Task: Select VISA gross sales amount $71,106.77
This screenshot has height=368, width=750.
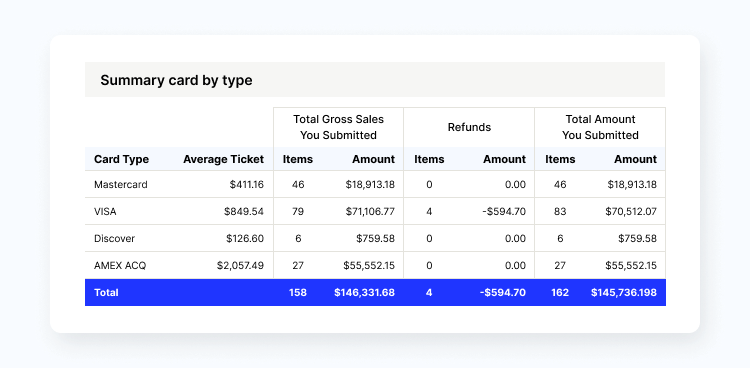Action: pyautogui.click(x=370, y=211)
